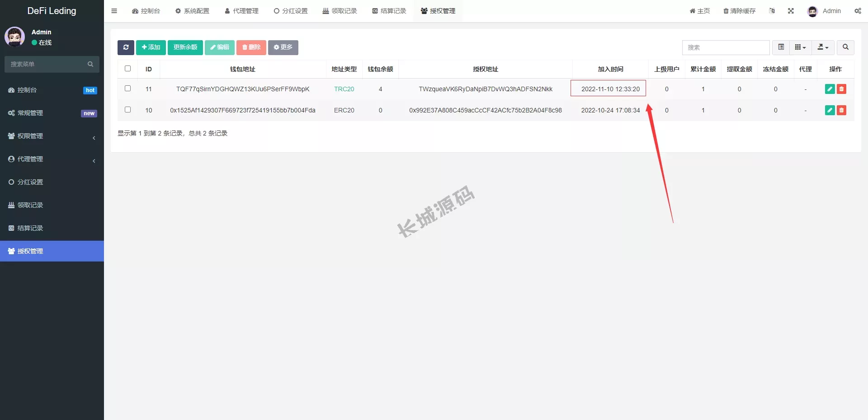Open 分红设置 in the sidebar
The image size is (868, 420).
tap(52, 182)
